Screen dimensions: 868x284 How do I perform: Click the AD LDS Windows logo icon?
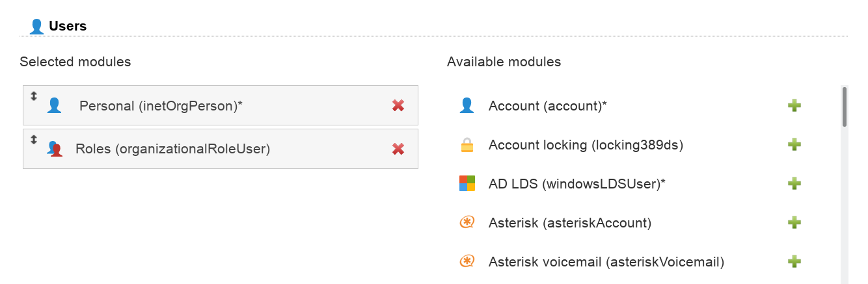pyautogui.click(x=467, y=183)
